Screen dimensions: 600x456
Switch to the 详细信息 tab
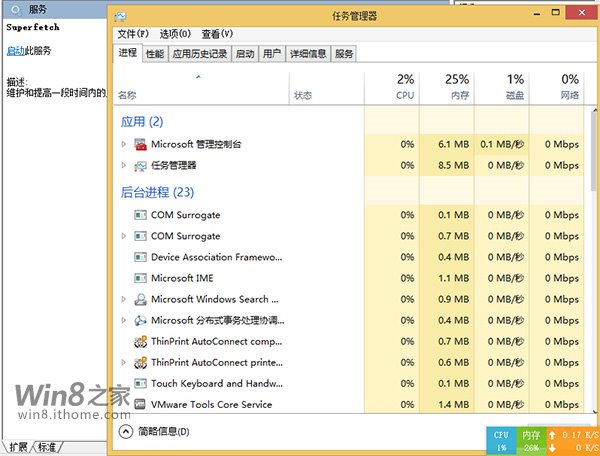coord(308,54)
